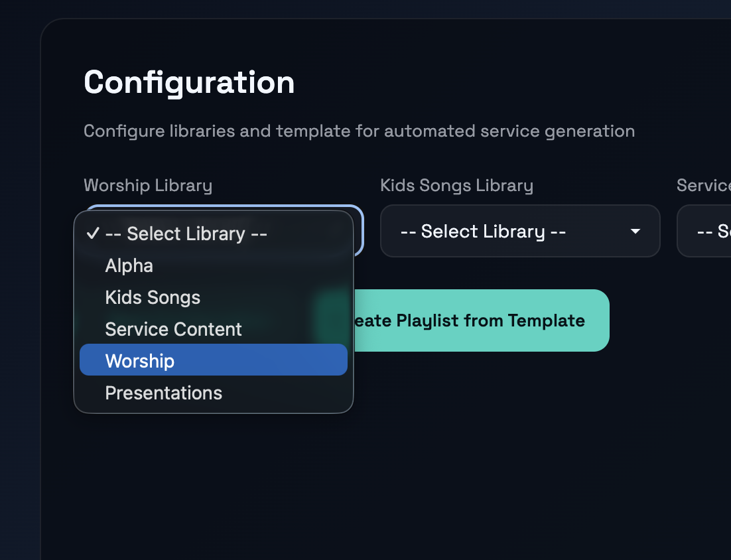Choose Alpha from the open library list
Screen dimensions: 731x560
129,266
